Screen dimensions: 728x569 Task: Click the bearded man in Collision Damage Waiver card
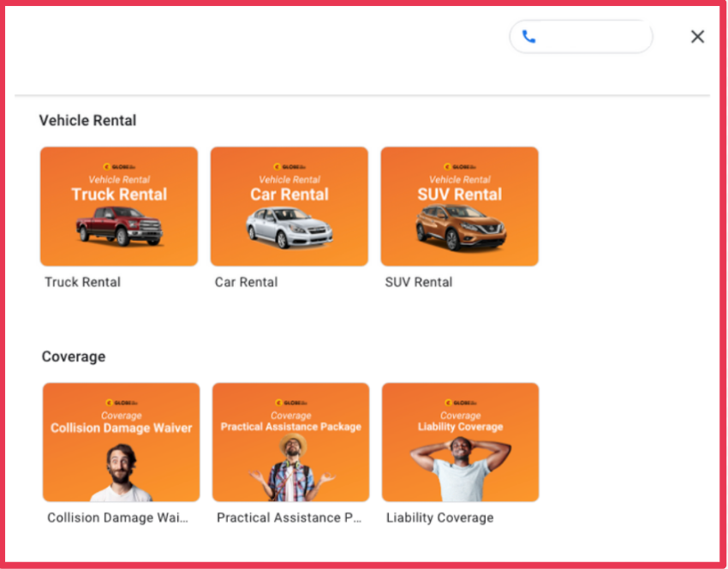point(122,471)
